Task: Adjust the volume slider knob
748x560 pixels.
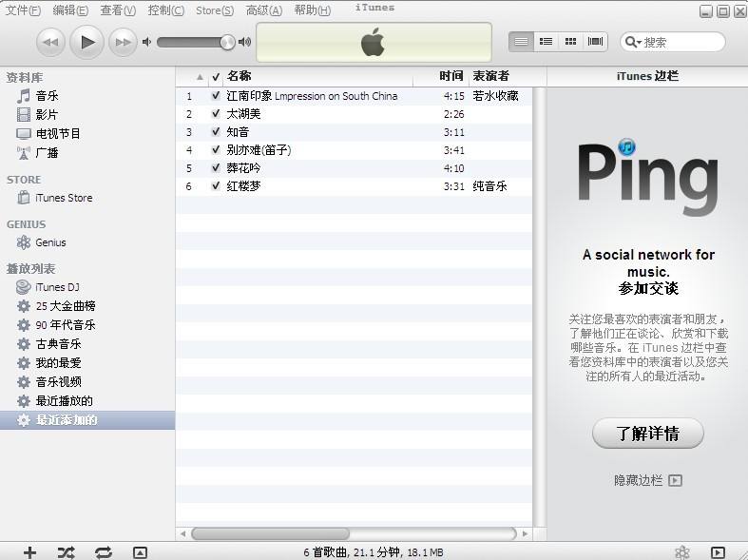Action: click(227, 43)
